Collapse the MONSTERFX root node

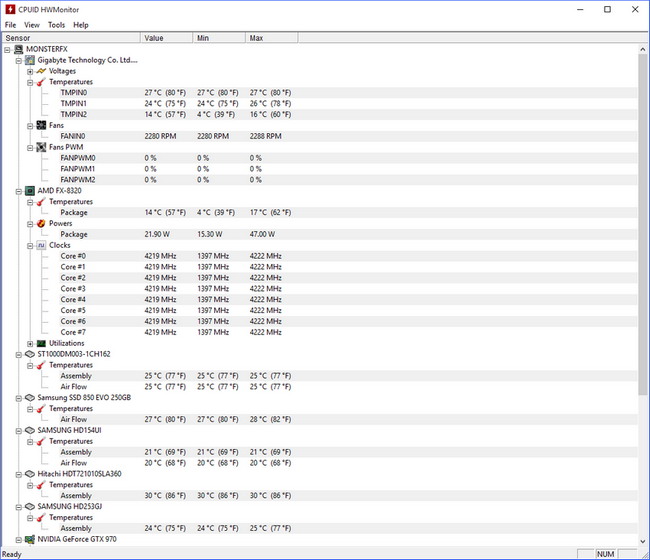tap(7, 50)
